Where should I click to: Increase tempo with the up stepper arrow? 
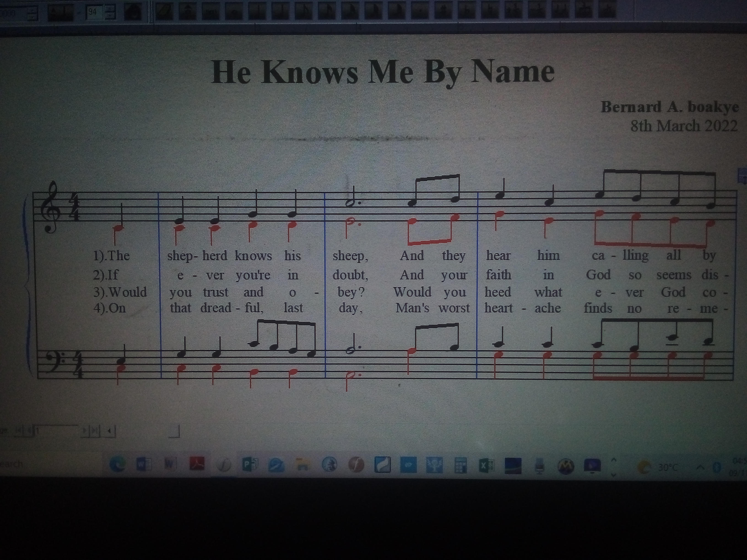(110, 8)
